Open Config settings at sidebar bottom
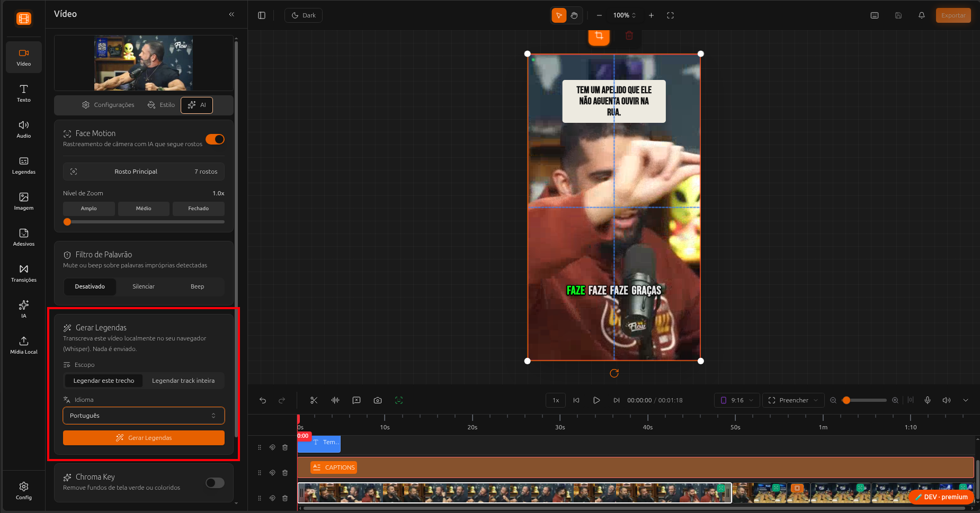The image size is (980, 513). 24,491
